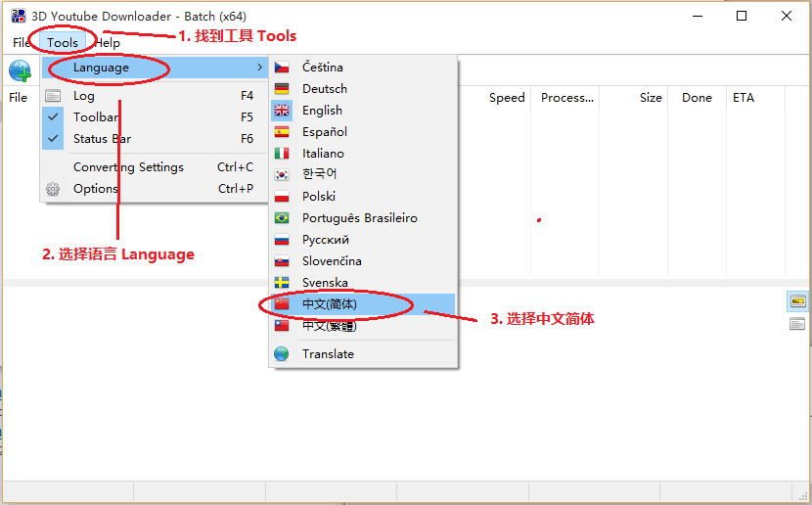812x505 pixels.
Task: Switch to the log view icon on right
Action: tap(797, 324)
